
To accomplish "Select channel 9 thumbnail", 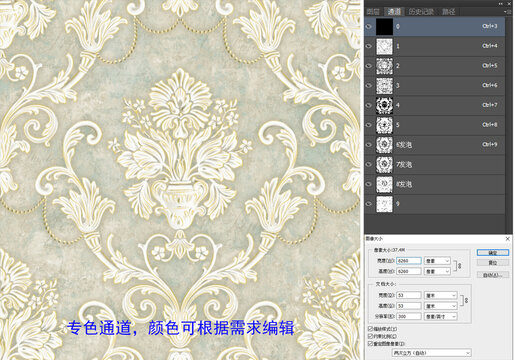I will [x=384, y=204].
